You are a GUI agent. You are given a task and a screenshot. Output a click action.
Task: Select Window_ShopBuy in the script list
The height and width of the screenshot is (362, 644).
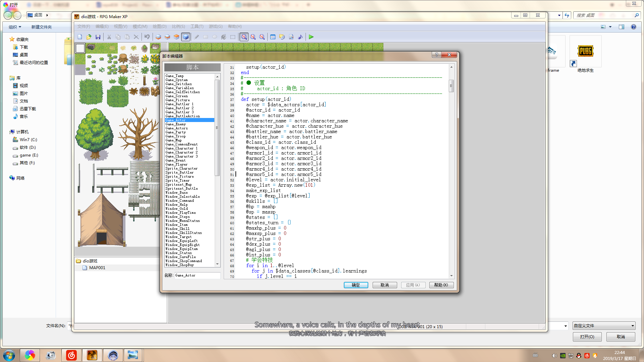coord(190,265)
